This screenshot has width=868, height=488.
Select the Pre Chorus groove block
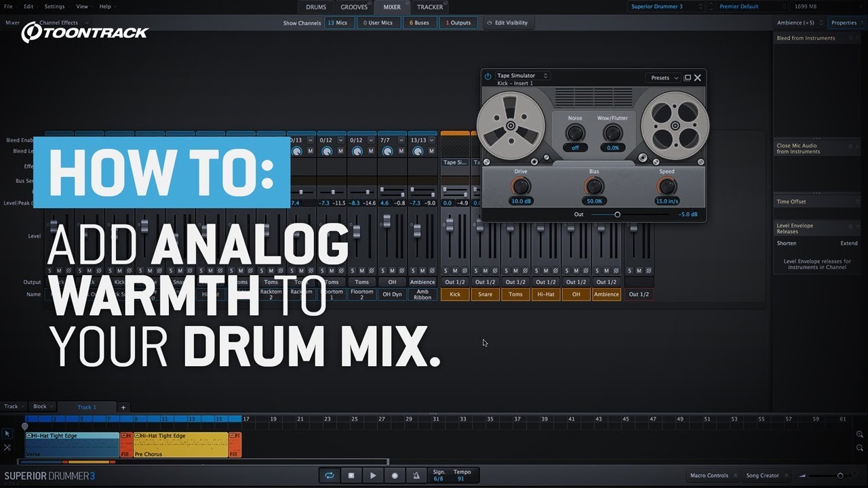[x=180, y=445]
